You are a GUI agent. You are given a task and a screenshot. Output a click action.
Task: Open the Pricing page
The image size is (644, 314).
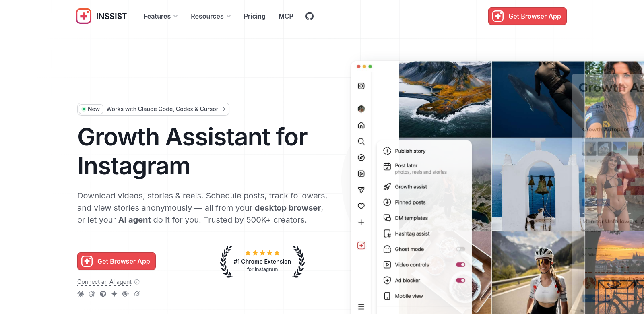(x=255, y=16)
